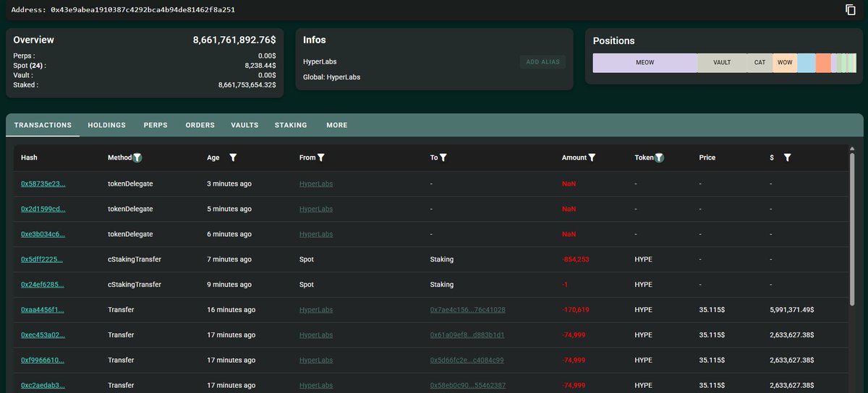
Task: Open transaction hash 0x24ef6285...
Action: click(43, 285)
